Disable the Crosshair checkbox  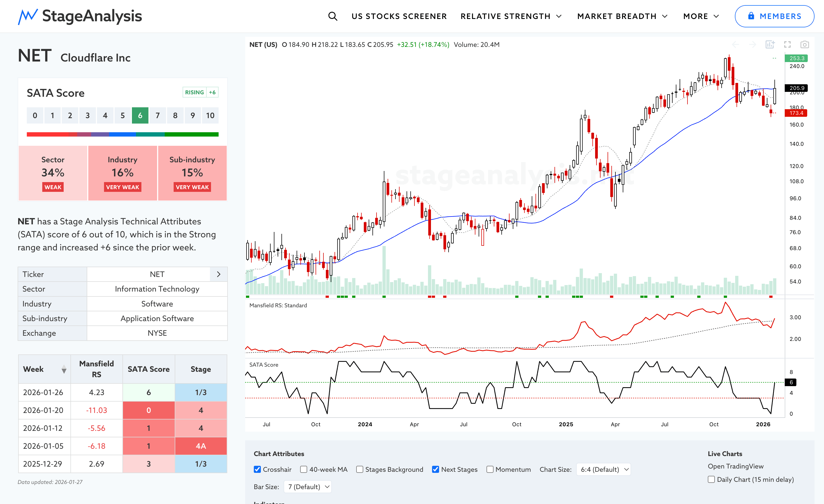pyautogui.click(x=257, y=469)
